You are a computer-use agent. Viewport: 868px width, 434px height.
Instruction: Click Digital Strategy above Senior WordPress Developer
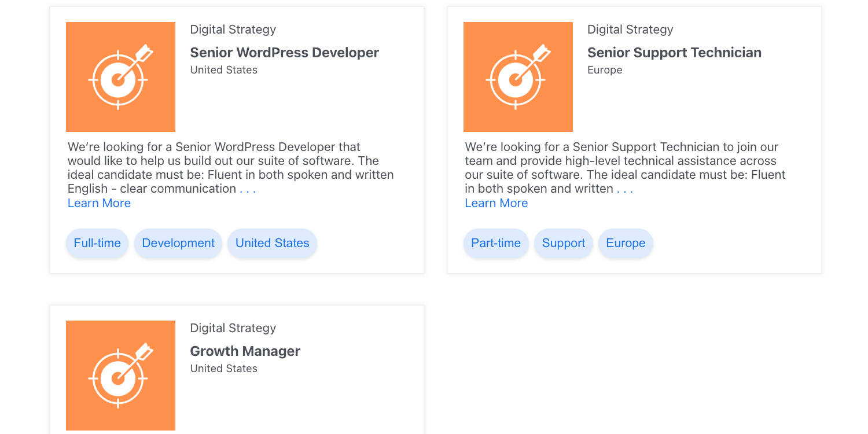click(x=233, y=30)
